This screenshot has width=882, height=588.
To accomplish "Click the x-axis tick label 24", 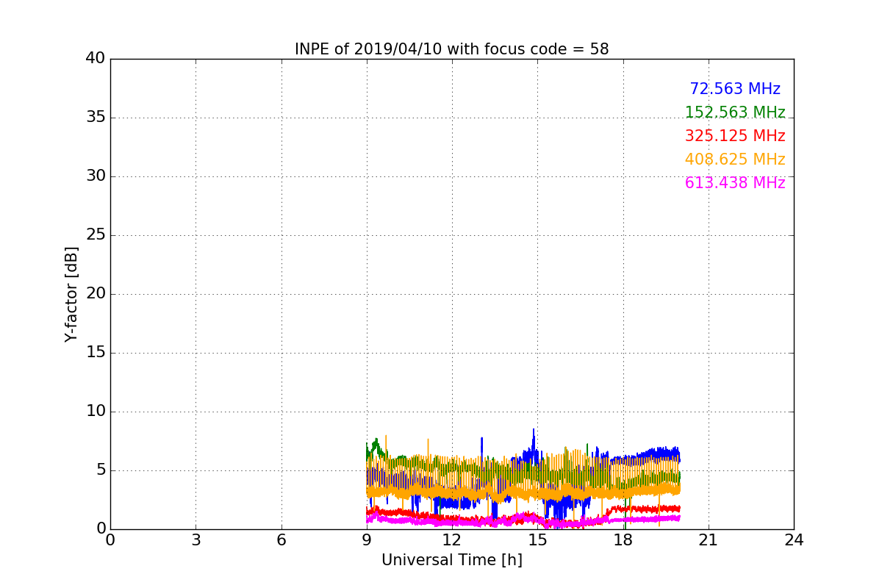I will [x=794, y=539].
